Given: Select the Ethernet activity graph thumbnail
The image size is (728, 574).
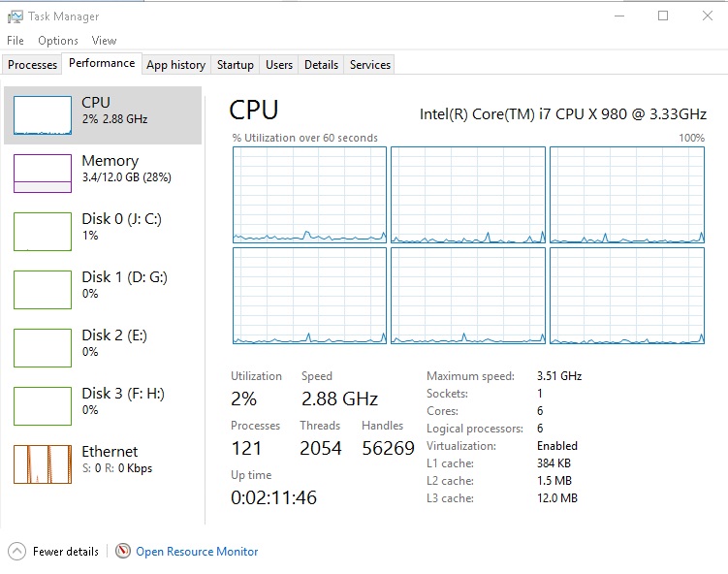Looking at the screenshot, I should 43,464.
